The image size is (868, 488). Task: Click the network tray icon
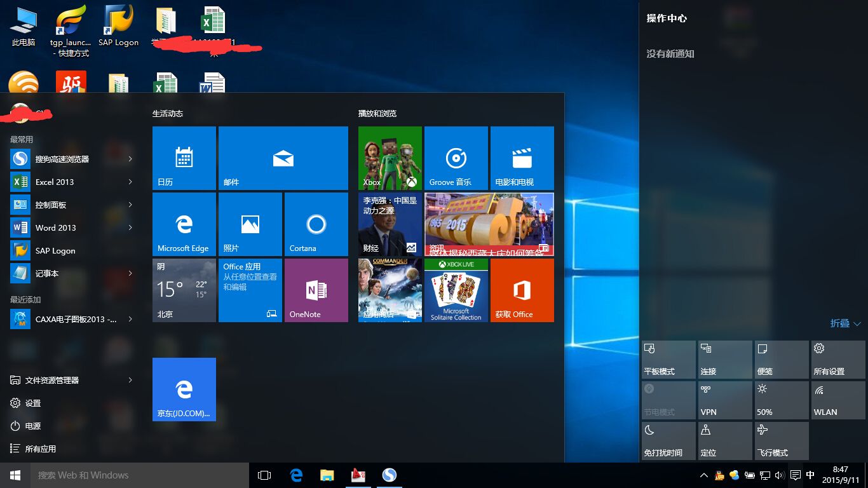[x=765, y=475]
